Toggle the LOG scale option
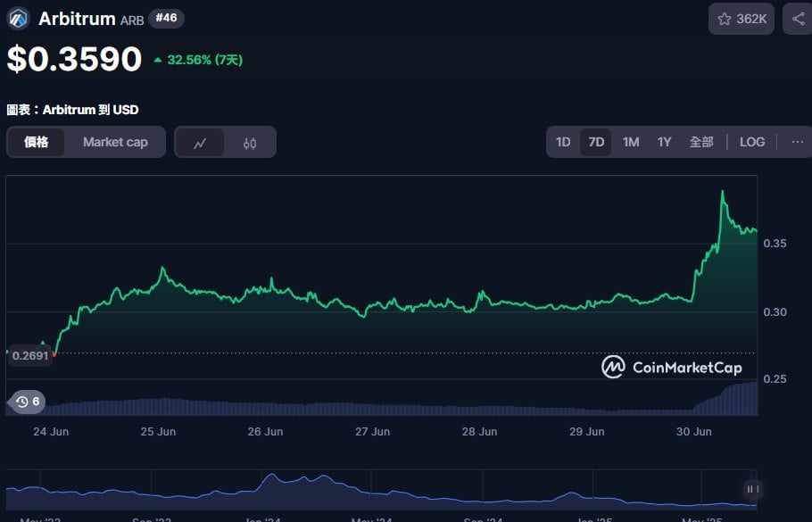This screenshot has height=522, width=812. 752,142
